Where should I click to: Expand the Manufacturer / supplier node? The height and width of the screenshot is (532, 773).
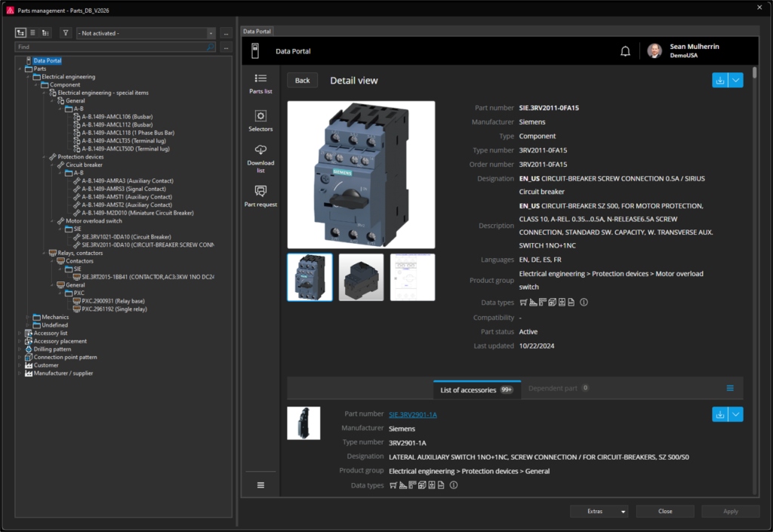coord(20,374)
